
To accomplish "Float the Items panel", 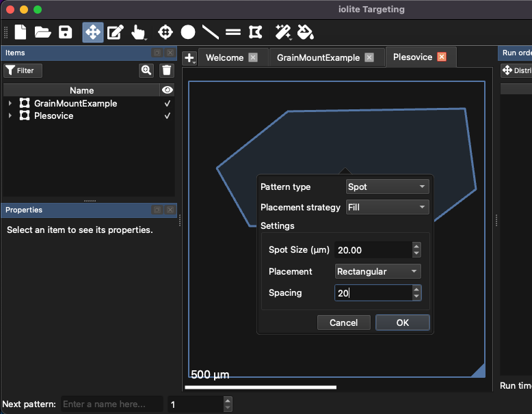I will point(157,53).
